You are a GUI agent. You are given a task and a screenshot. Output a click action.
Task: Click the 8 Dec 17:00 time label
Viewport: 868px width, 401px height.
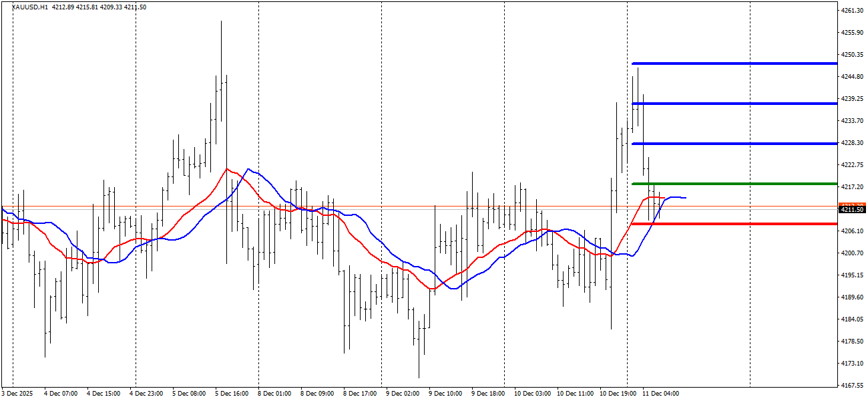pyautogui.click(x=360, y=394)
